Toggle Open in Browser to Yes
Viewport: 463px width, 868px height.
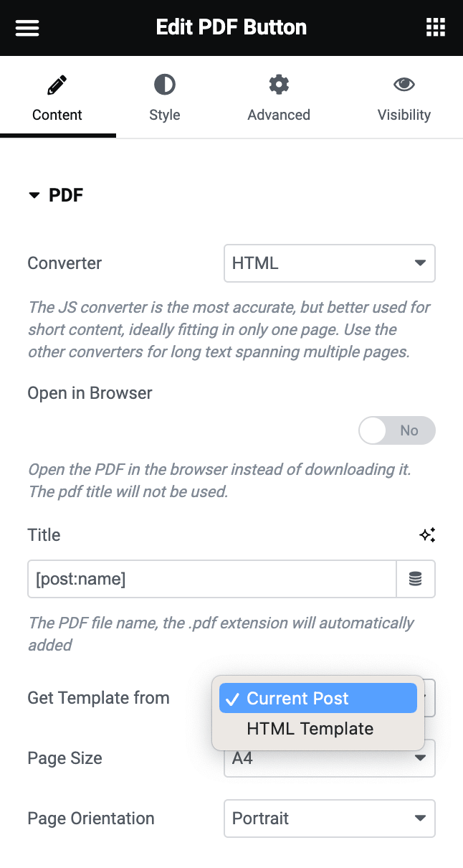[396, 430]
